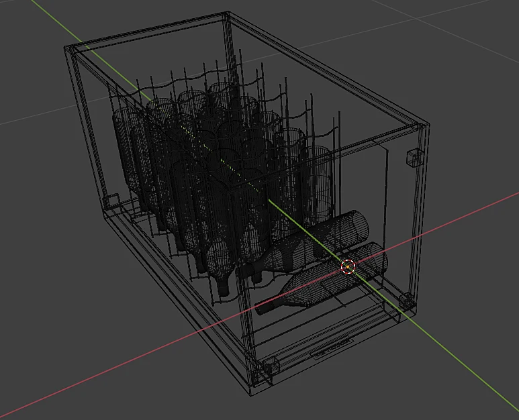This screenshot has width=519, height=420.
Task: Click the small label plate on the cabinet base
Action: coord(333,349)
